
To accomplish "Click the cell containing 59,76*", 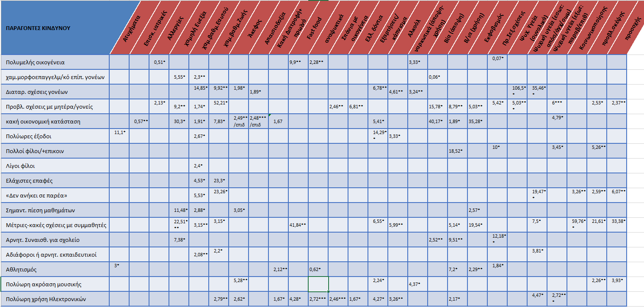I will tap(577, 225).
